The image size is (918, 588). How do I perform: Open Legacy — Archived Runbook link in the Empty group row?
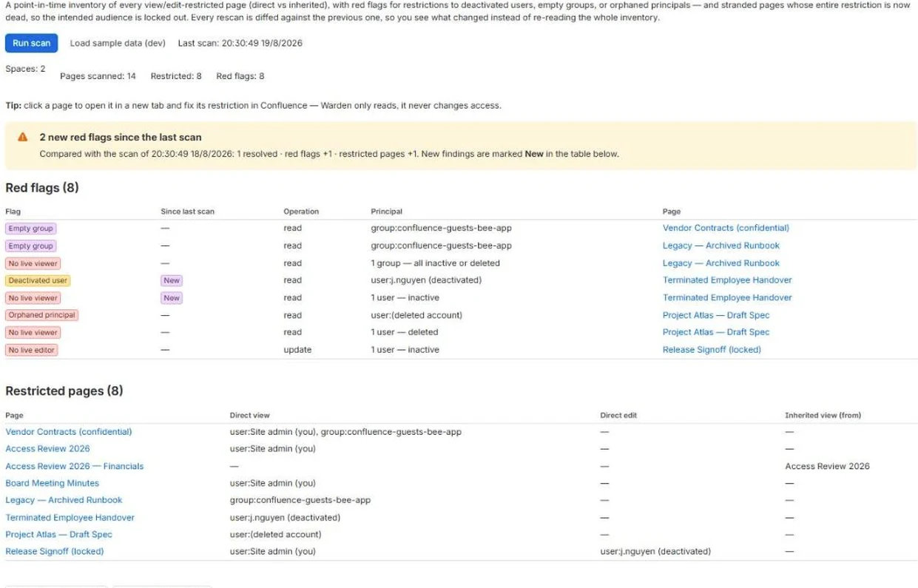tap(721, 246)
